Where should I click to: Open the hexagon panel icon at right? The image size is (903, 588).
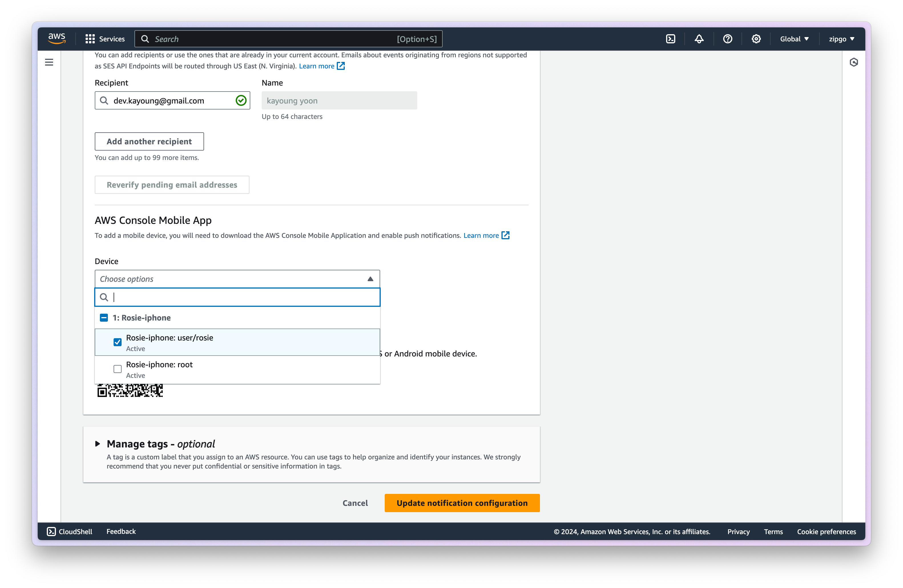(854, 62)
